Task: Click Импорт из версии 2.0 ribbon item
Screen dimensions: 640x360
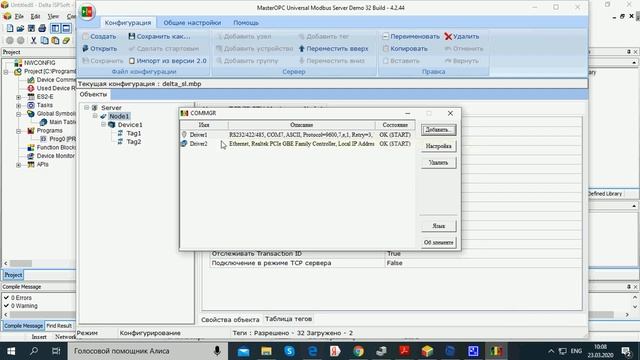Action: (168, 61)
